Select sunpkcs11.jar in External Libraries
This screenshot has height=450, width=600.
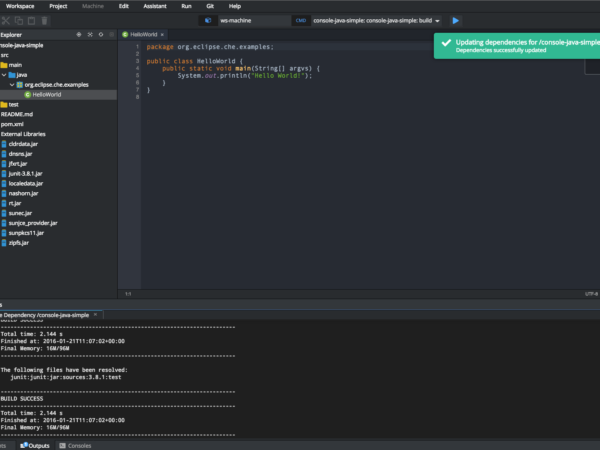click(26, 233)
